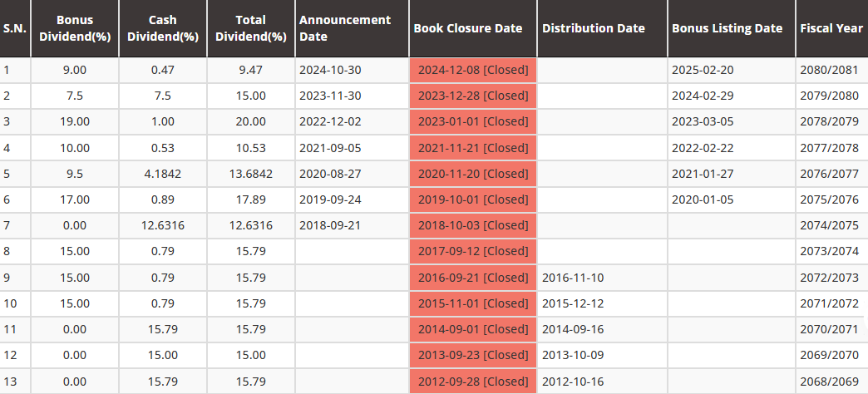This screenshot has height=394, width=868.
Task: Select the Total Dividend(%) column header
Action: pos(251,28)
